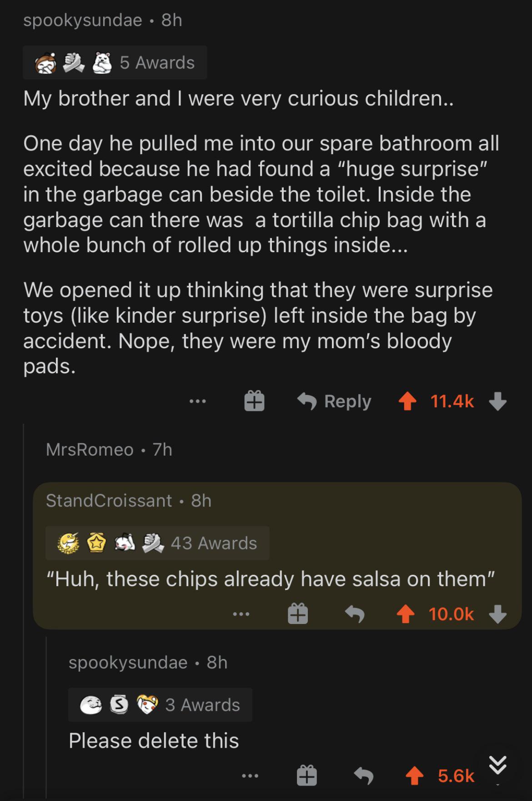The height and width of the screenshot is (801, 532).
Task: Open the 43 Awards list on StandCroissant's comment
Action: coord(157,543)
